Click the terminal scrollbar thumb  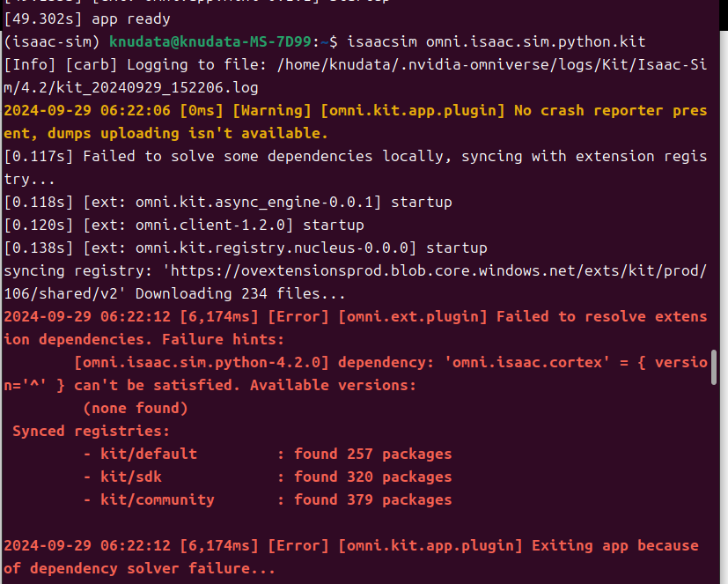click(x=714, y=367)
